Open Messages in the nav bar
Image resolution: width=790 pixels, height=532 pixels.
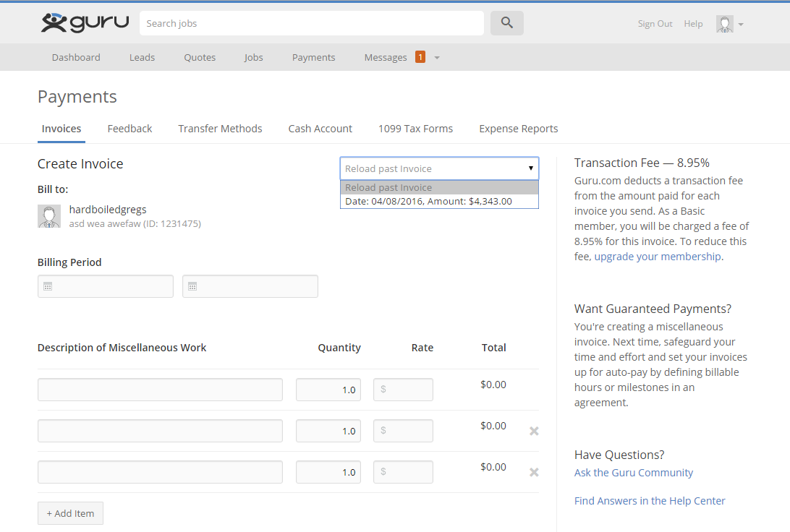click(386, 57)
